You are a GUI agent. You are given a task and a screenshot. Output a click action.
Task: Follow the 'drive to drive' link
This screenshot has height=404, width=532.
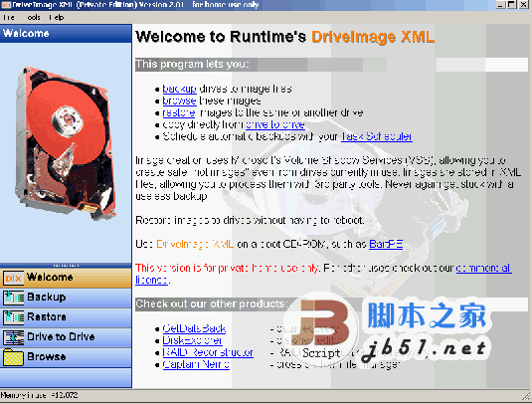point(275,124)
